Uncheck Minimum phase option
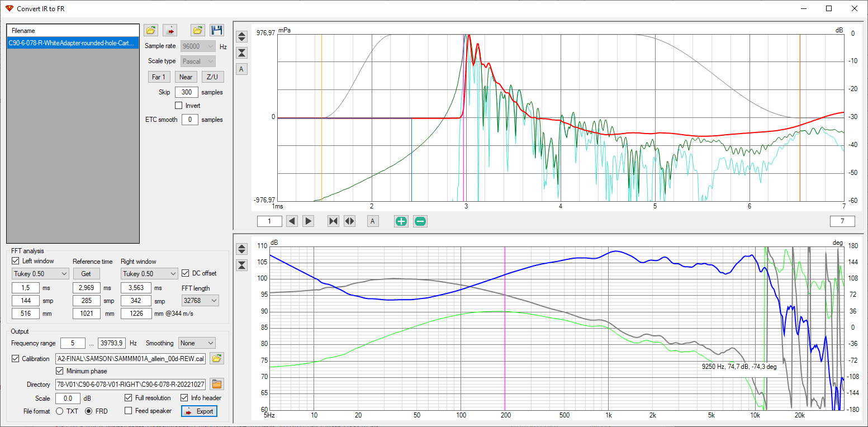 (60, 371)
